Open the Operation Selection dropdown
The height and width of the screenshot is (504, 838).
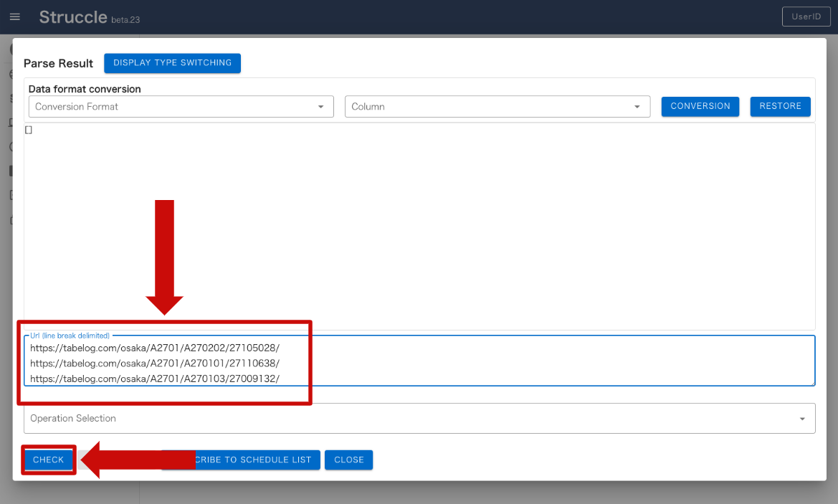tap(419, 419)
